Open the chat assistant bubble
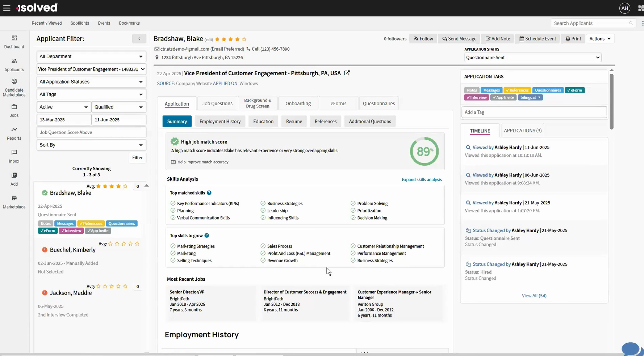The width and height of the screenshot is (644, 356). tap(631, 348)
